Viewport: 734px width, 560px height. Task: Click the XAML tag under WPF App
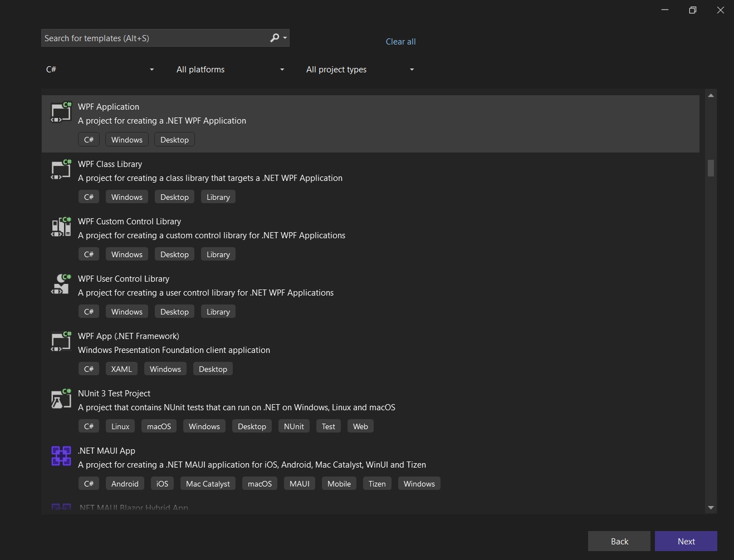[x=122, y=369]
